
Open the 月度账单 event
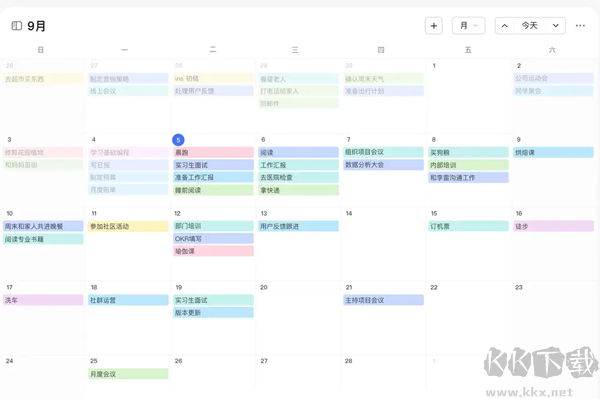(x=128, y=189)
